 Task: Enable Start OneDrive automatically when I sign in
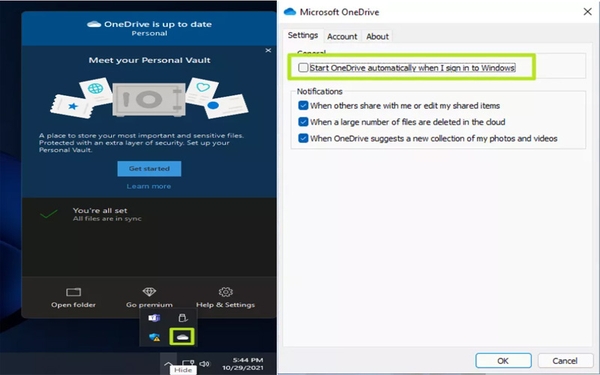[x=303, y=68]
